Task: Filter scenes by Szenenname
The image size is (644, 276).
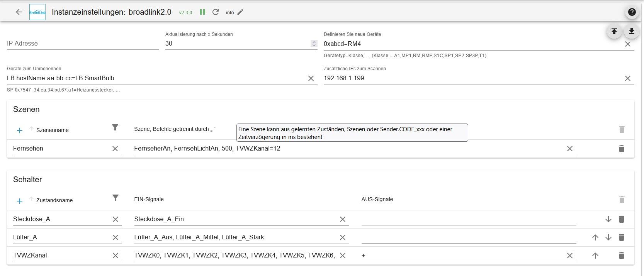Action: pyautogui.click(x=115, y=127)
